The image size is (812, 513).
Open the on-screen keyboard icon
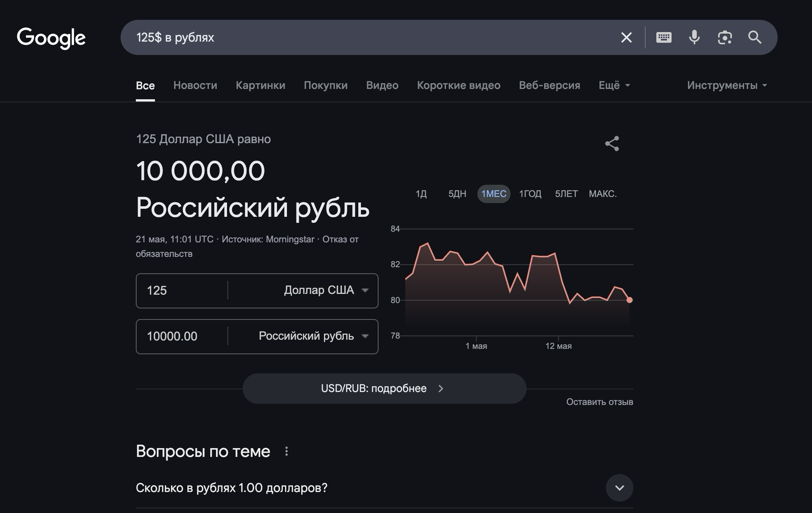[x=664, y=37]
